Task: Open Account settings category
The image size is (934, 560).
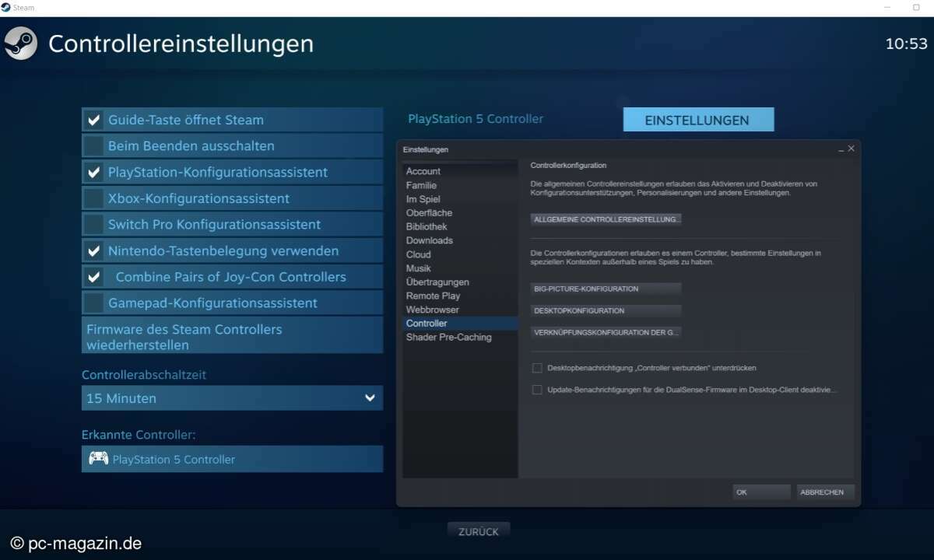Action: pos(460,171)
